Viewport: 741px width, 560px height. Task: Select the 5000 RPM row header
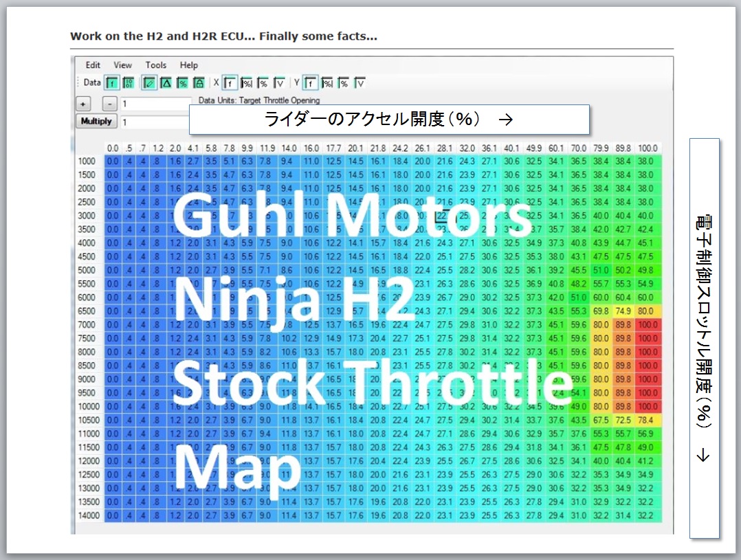click(87, 270)
